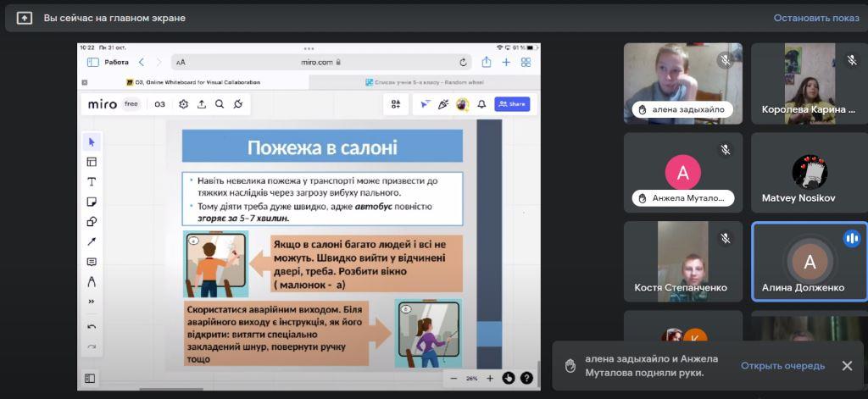Search the Miro board
This screenshot has width=868, height=399.
(220, 104)
